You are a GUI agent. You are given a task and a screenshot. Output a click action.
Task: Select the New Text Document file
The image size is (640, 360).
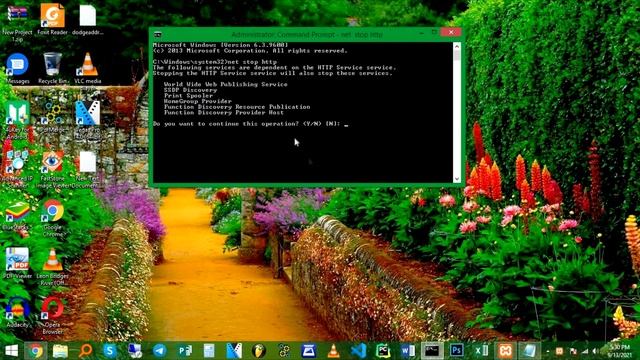(x=87, y=168)
